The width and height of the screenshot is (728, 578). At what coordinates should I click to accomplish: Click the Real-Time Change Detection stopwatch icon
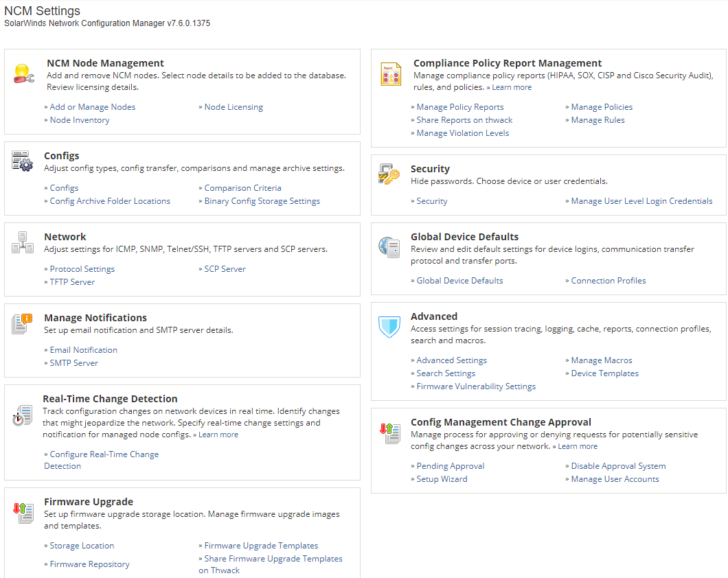tap(22, 415)
